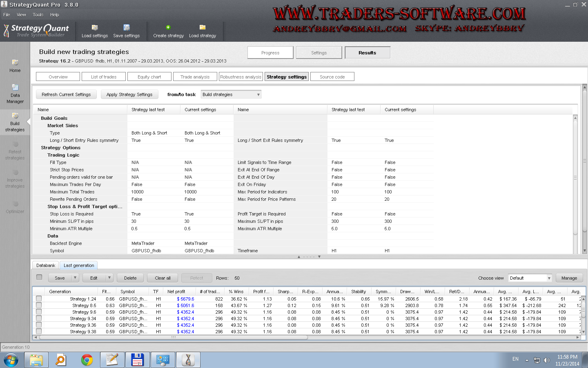
Task: Open Data Manager from the sidebar
Action: point(15,88)
